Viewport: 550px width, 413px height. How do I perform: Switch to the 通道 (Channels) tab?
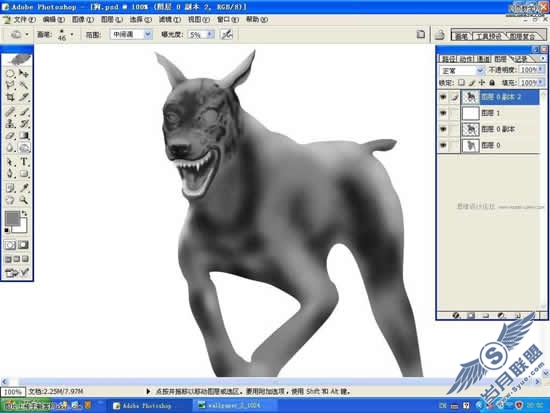click(x=484, y=59)
